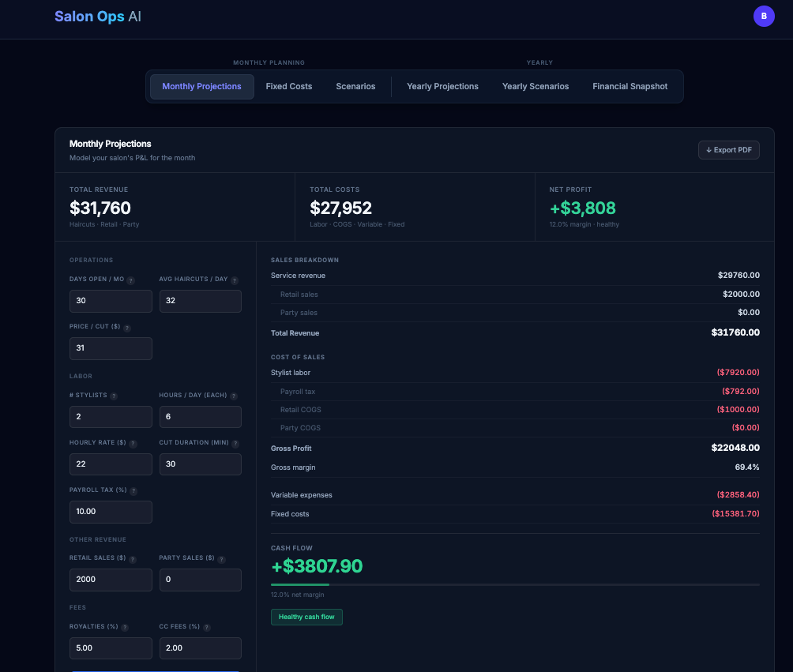Viewport: 793px width, 672px height.
Task: Show help icon for Cut Duration
Action: point(235,444)
